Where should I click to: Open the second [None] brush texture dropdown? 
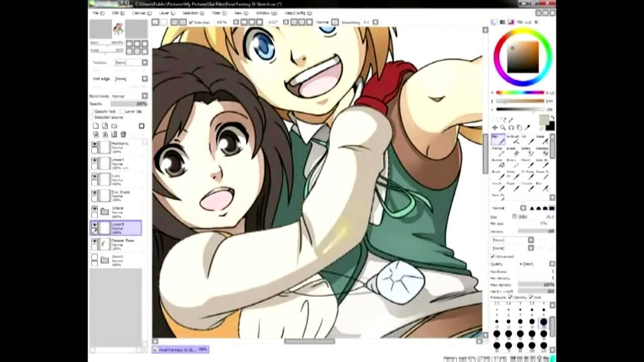pos(513,248)
